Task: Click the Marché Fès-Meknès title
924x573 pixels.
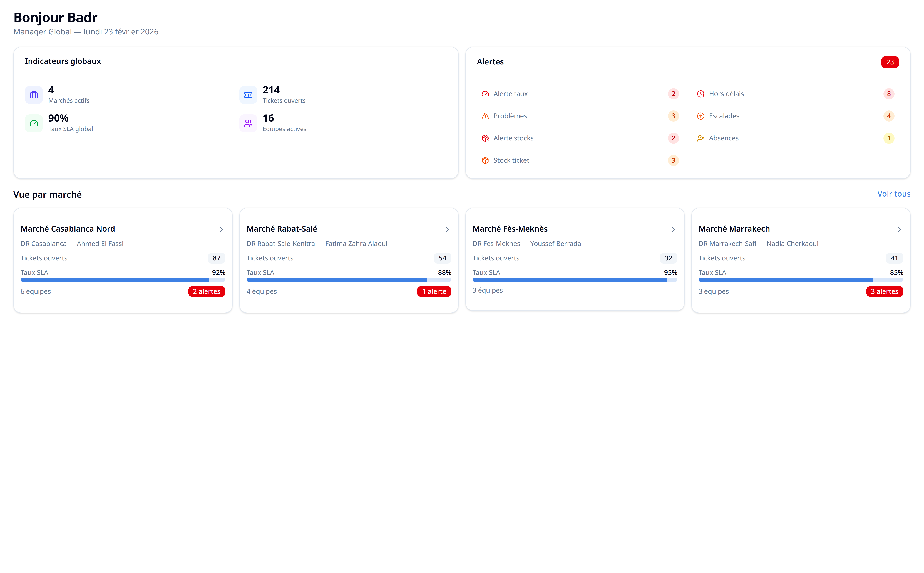Action: pos(510,229)
